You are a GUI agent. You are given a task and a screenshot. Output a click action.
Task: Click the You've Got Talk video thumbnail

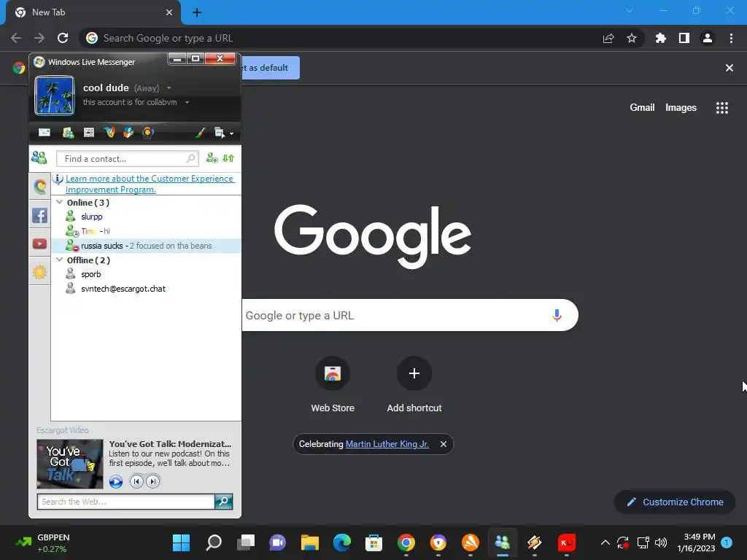coord(70,463)
